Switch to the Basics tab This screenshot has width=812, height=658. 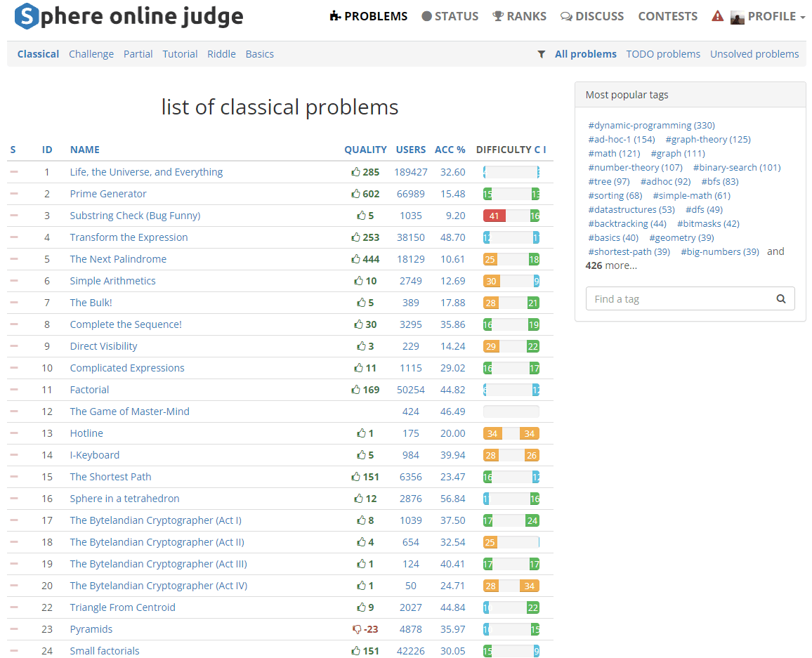coord(259,54)
